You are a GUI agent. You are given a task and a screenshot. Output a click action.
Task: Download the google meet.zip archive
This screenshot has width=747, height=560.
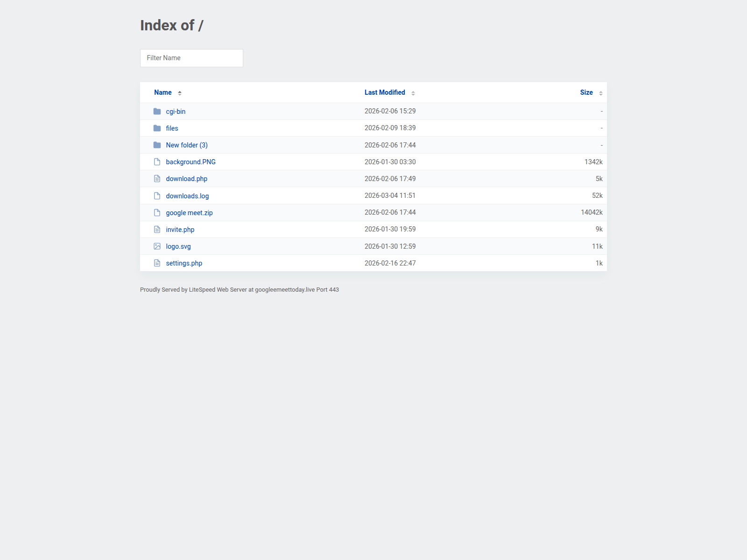[x=189, y=212]
